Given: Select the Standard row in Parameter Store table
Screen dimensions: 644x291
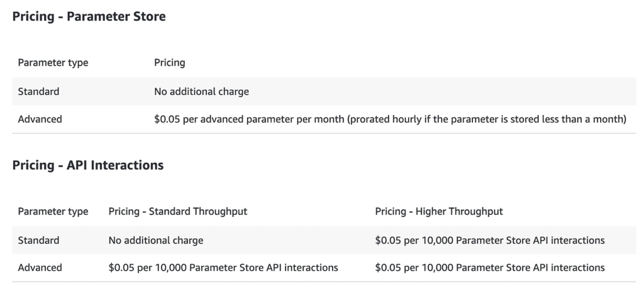Looking at the screenshot, I should pos(39,92).
